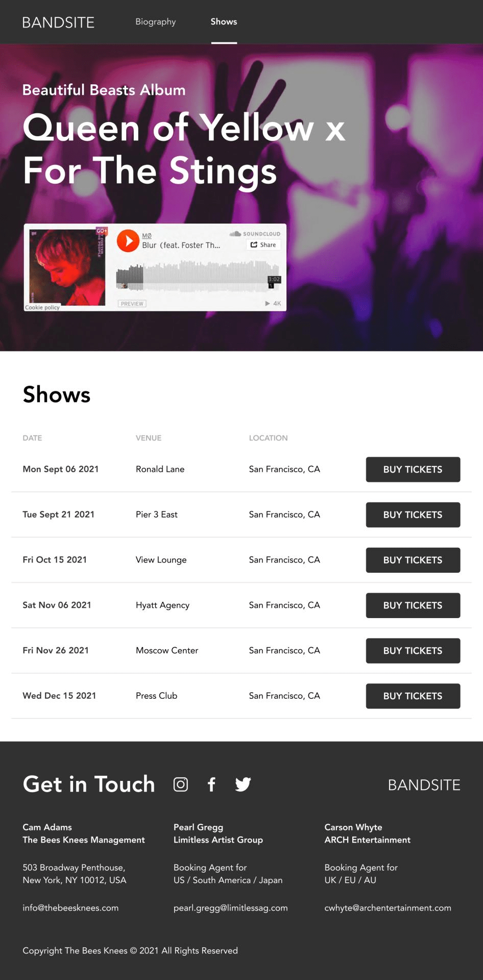The height and width of the screenshot is (980, 483).
Task: Email pearl.gregg@limitlessag.com
Action: (231, 908)
